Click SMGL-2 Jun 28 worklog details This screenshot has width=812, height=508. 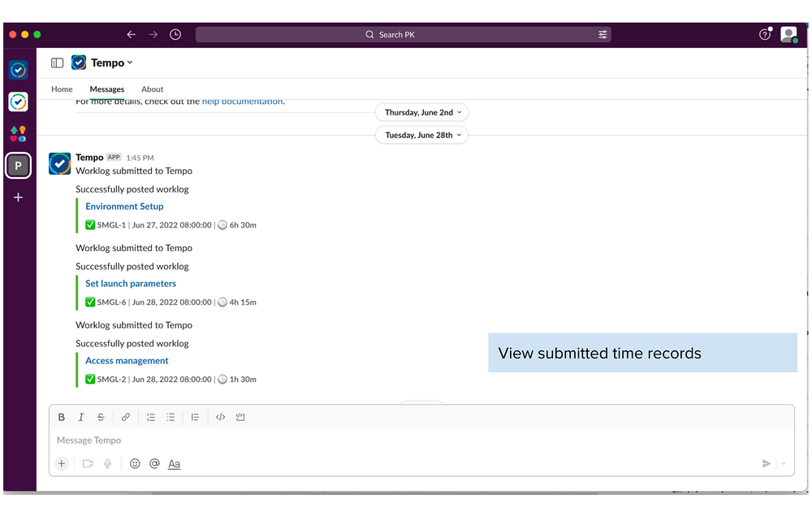click(x=171, y=380)
